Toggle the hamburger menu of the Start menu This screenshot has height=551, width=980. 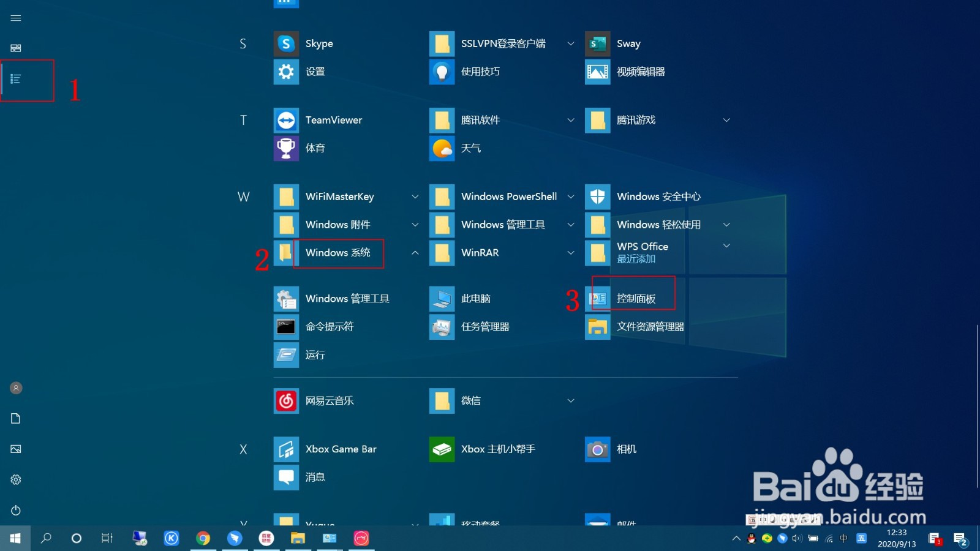(x=15, y=18)
